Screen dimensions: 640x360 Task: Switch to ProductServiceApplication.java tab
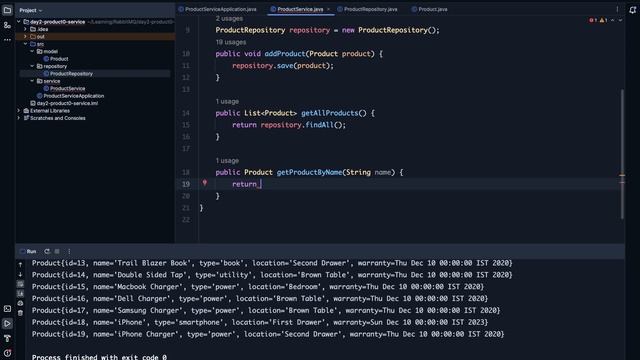(x=218, y=9)
